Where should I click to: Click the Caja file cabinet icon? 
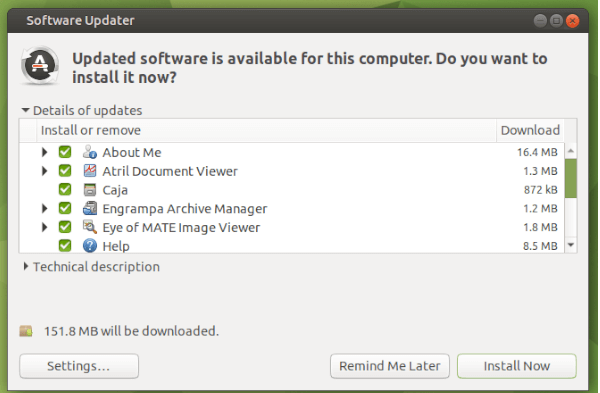tap(90, 189)
